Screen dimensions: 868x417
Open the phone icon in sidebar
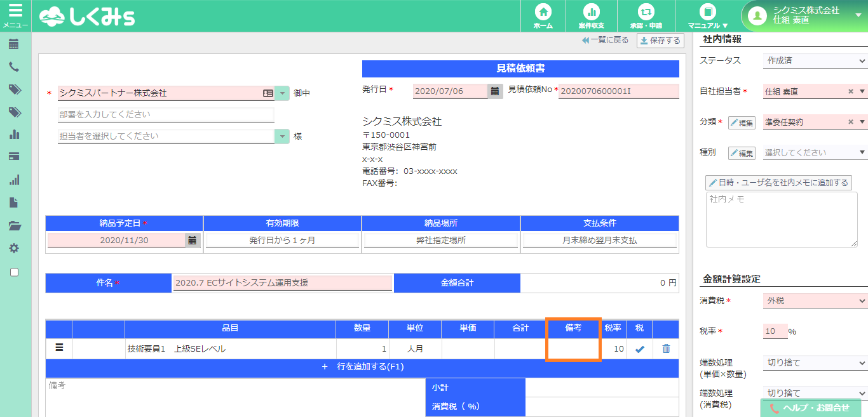pyautogui.click(x=14, y=67)
